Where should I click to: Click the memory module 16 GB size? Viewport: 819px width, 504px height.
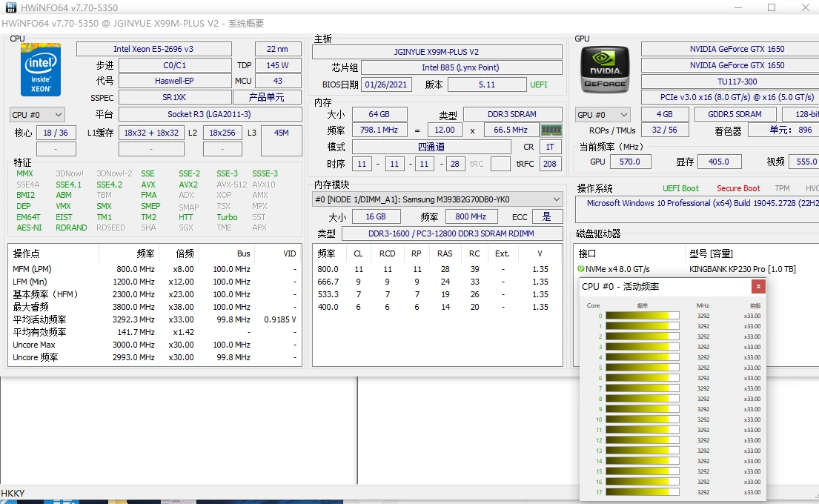pyautogui.click(x=376, y=216)
